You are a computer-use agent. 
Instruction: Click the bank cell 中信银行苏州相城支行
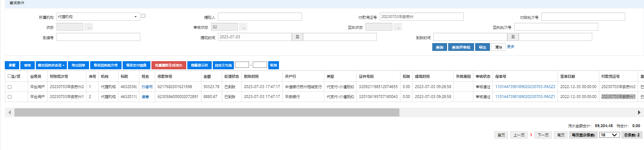pyautogui.click(x=303, y=87)
